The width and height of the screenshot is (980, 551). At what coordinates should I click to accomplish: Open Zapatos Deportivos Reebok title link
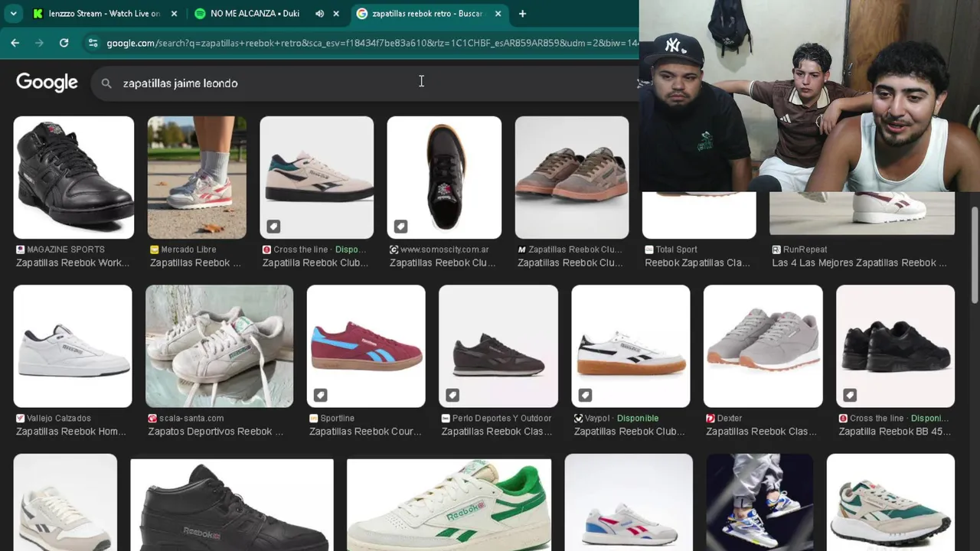(x=216, y=432)
